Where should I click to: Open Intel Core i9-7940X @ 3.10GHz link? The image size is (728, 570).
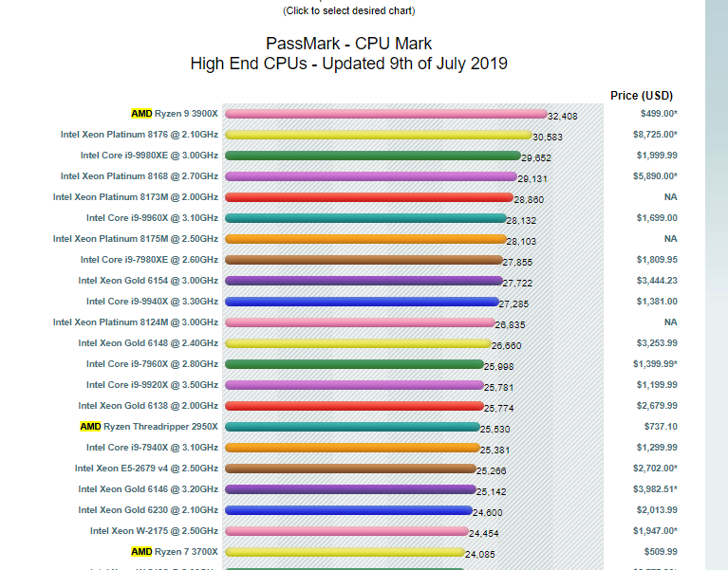click(152, 448)
